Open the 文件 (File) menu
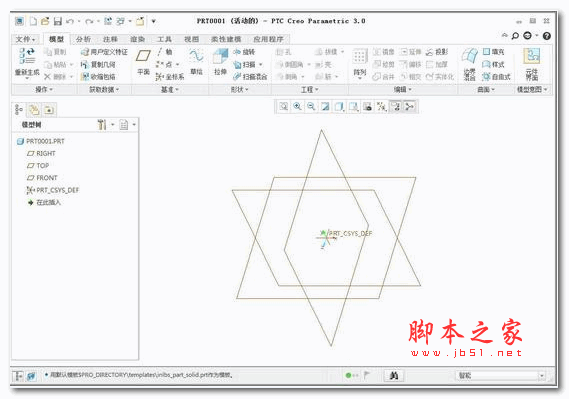The image size is (569, 399). click(25, 39)
